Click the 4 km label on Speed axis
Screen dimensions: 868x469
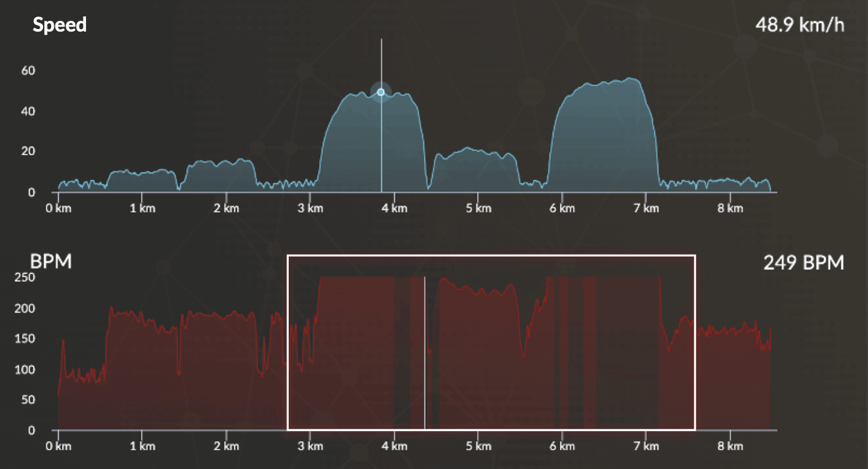[394, 208]
